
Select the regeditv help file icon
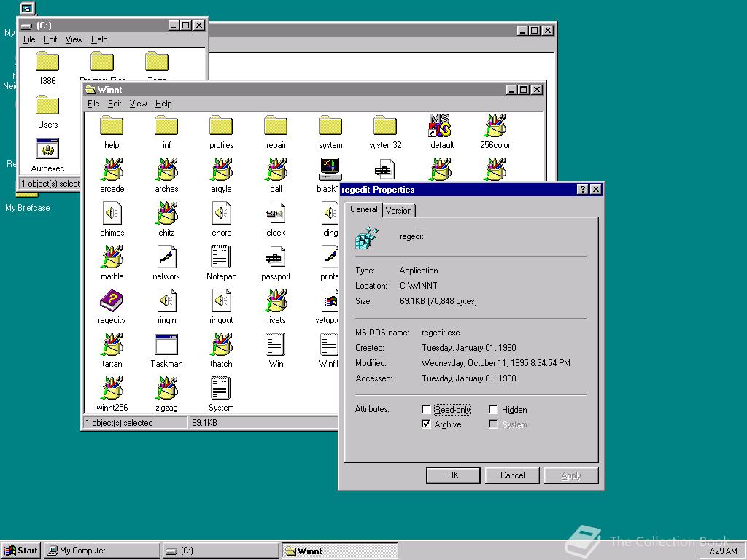pyautogui.click(x=112, y=300)
